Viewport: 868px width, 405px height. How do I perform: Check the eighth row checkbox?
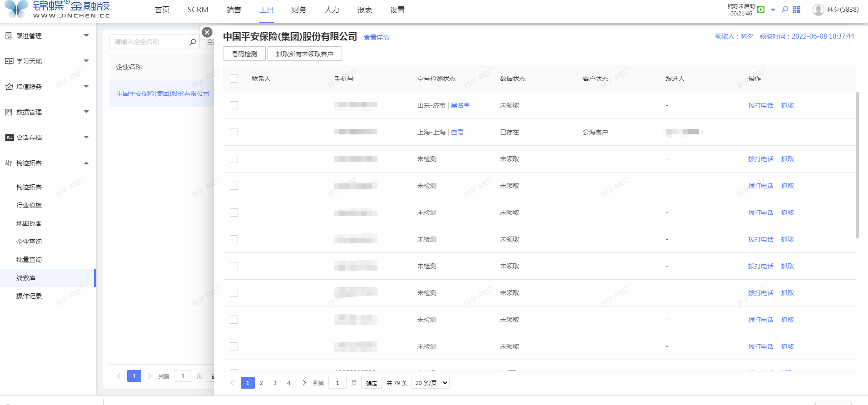[234, 293]
